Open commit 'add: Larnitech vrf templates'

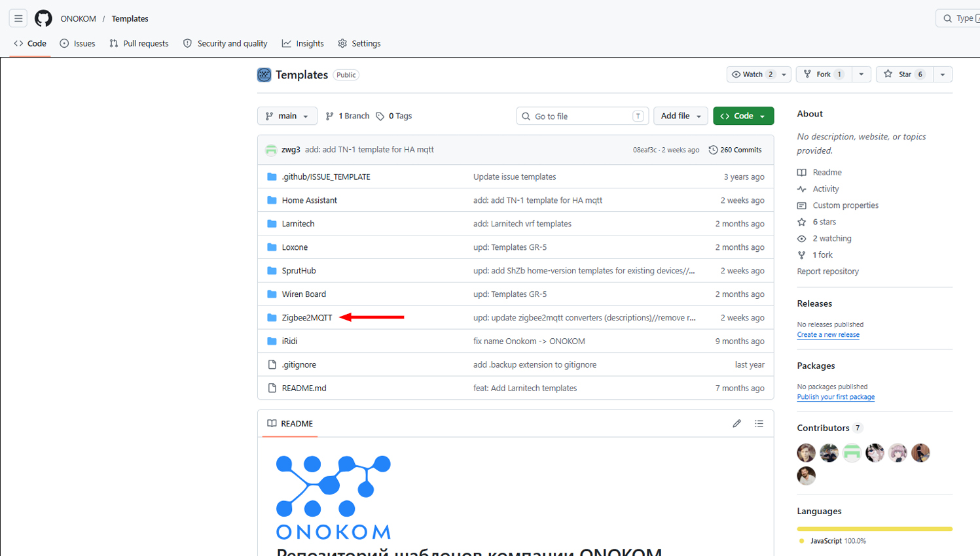[x=522, y=224]
